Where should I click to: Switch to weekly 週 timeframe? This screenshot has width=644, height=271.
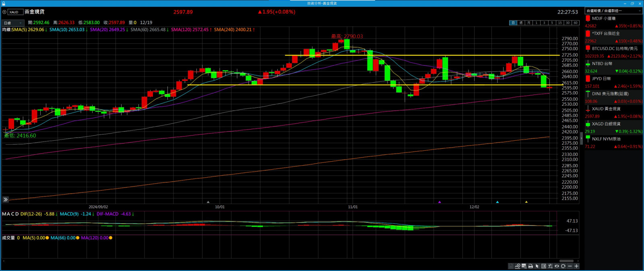[521, 23]
